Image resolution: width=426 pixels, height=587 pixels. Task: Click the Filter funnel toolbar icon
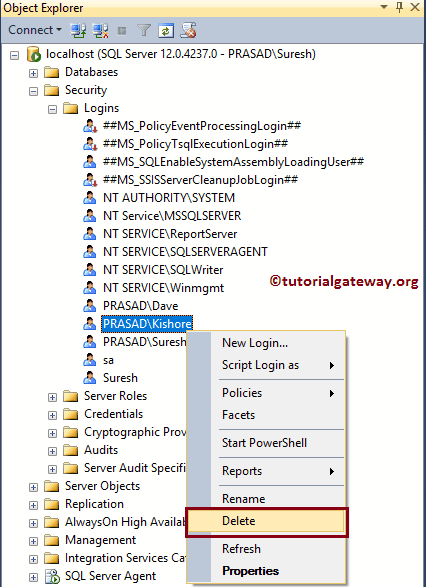(x=144, y=30)
